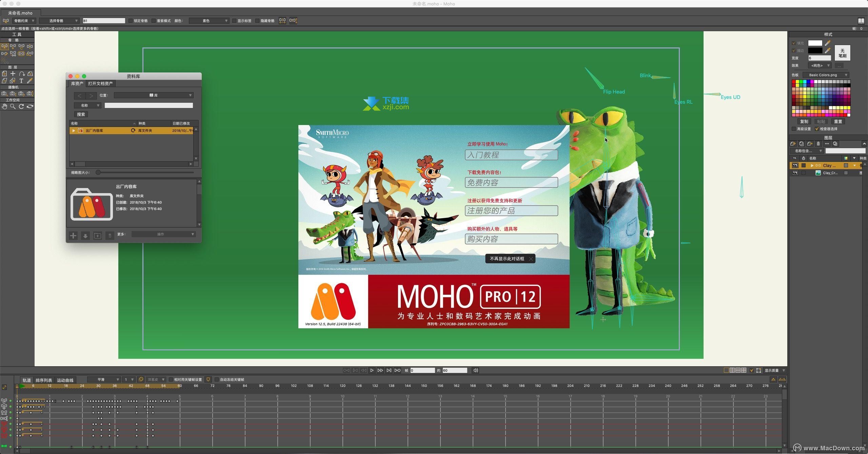Image resolution: width=868 pixels, height=454 pixels.
Task: Switch to the 轨道 timeline tab
Action: (27, 380)
